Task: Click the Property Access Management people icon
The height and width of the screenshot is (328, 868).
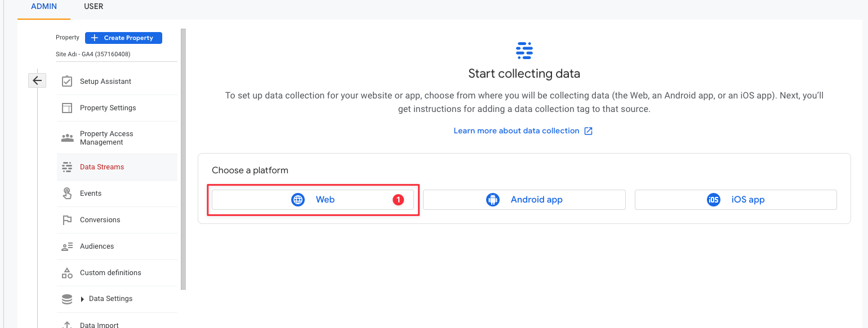Action: tap(67, 138)
